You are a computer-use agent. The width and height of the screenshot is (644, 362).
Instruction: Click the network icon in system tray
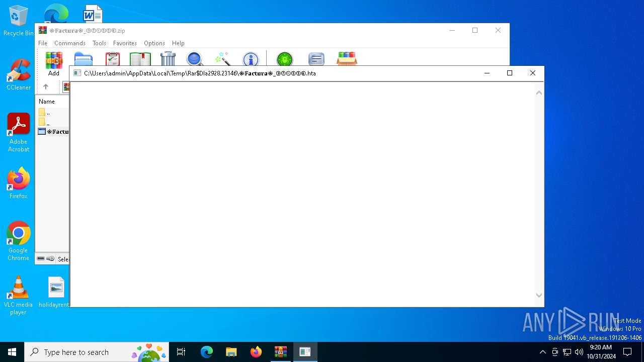tap(567, 352)
